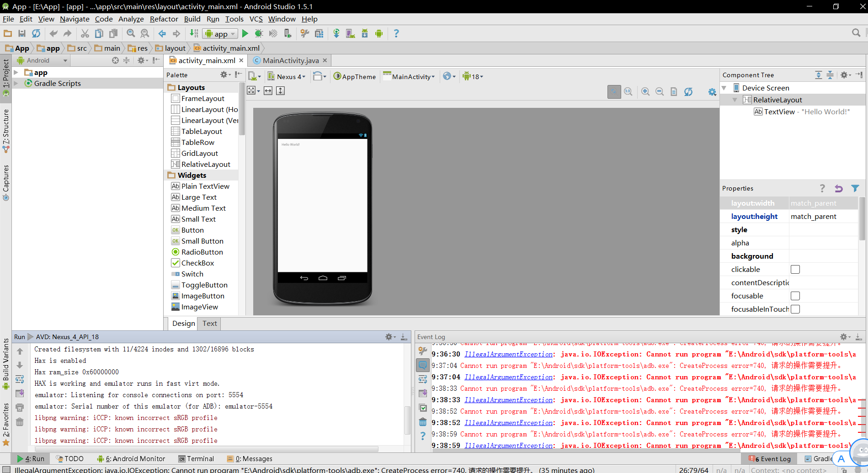Expand the app module in the project tree
The height and width of the screenshot is (473, 868).
pos(16,72)
